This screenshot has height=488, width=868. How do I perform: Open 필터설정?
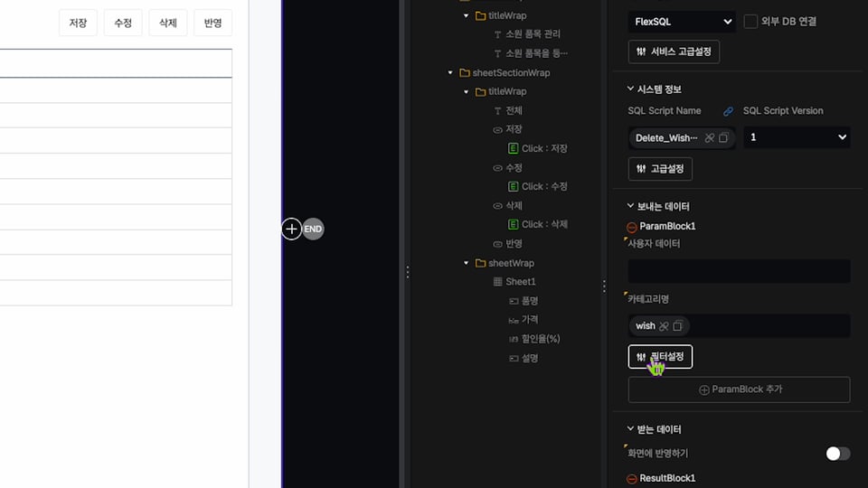660,356
